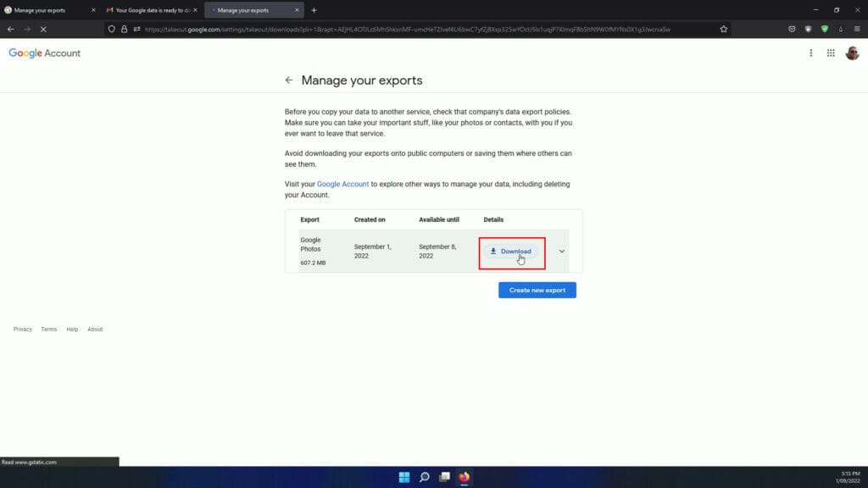Open a new browser tab

(x=315, y=10)
